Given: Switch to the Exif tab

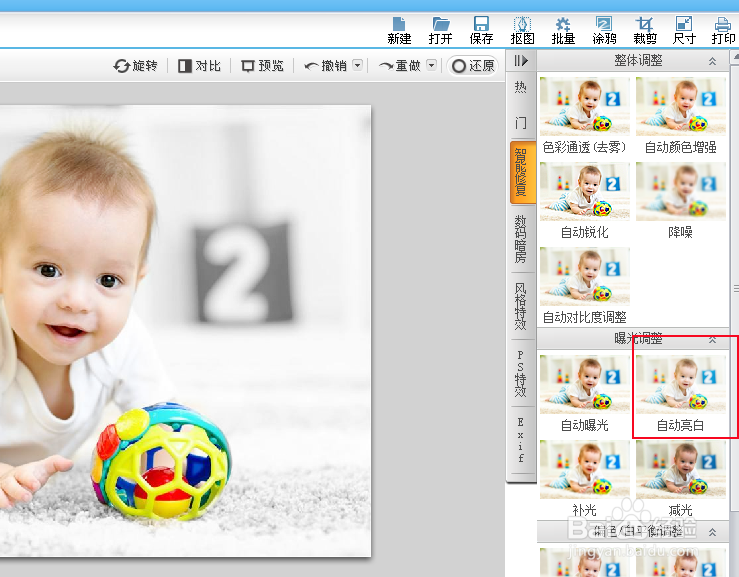Looking at the screenshot, I should (521, 439).
